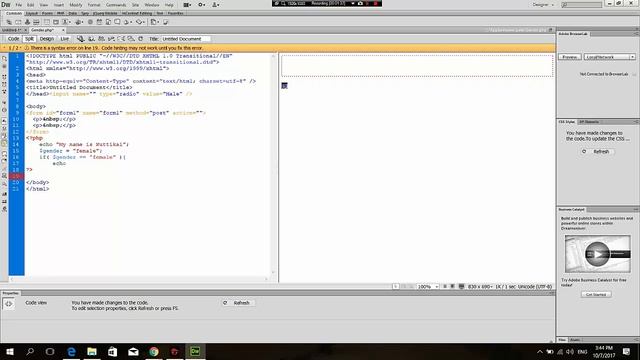This screenshot has height=360, width=640.
Task: Open the Site menu
Action: click(136, 5)
